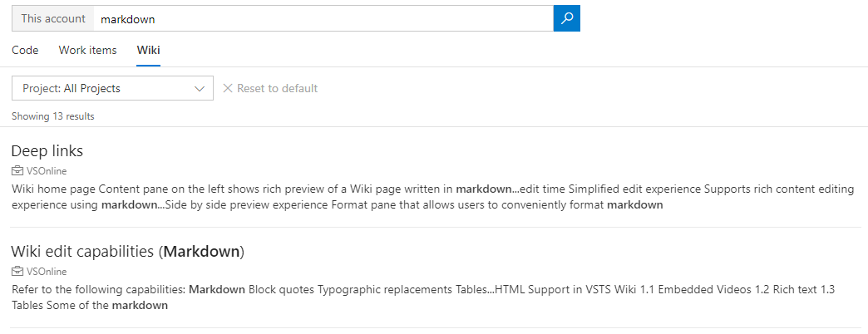Viewport: 868px width, 334px height.
Task: Open the This account scope selector
Action: (53, 19)
